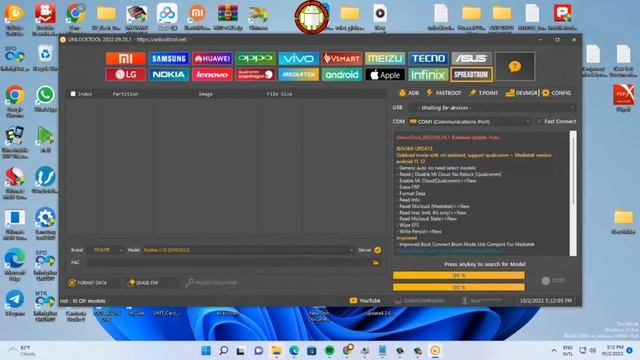This screenshot has width=640, height=360.
Task: Open WinRAR desktop shortcut
Action: point(228,17)
